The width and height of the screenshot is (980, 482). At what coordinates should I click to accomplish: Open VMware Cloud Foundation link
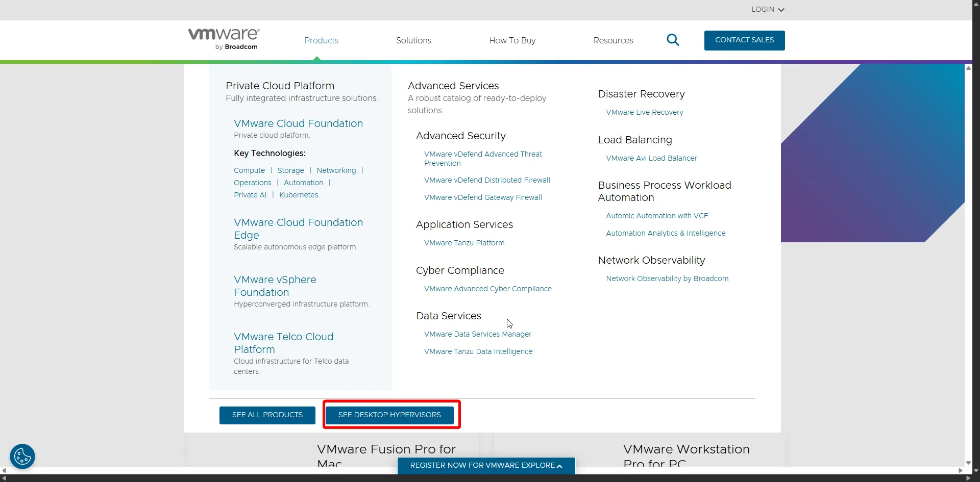tap(299, 123)
